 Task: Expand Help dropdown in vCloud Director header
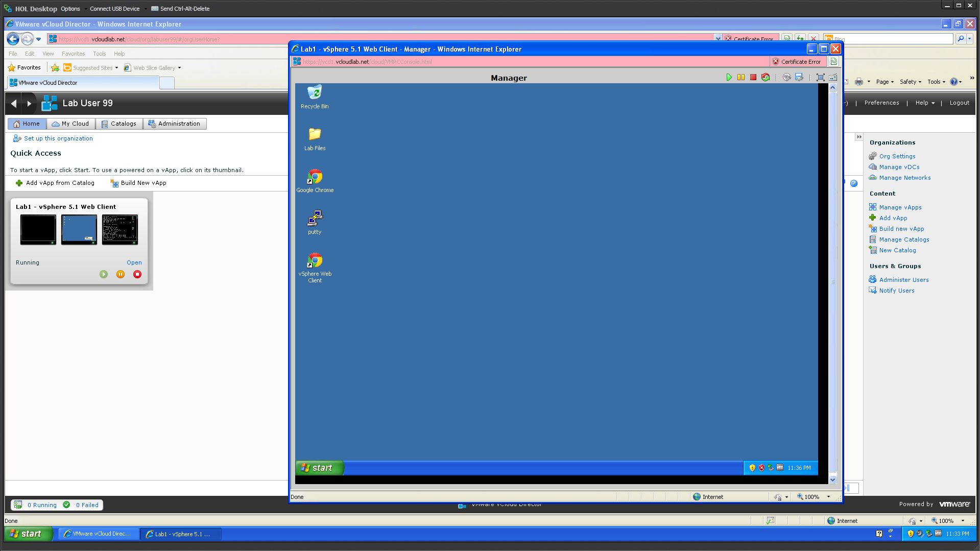925,103
